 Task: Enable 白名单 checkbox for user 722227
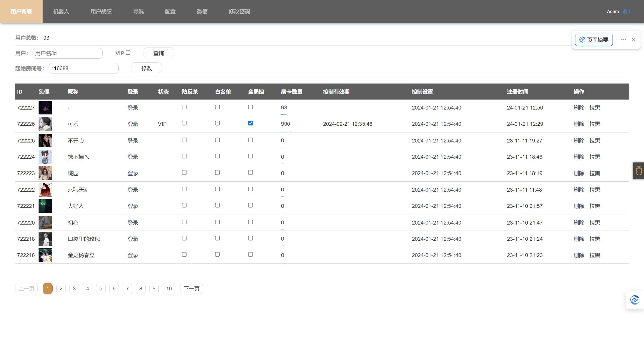(217, 107)
